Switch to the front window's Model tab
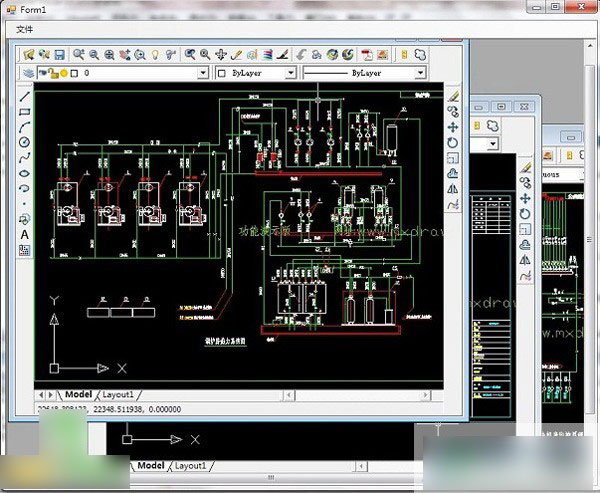 (x=78, y=394)
